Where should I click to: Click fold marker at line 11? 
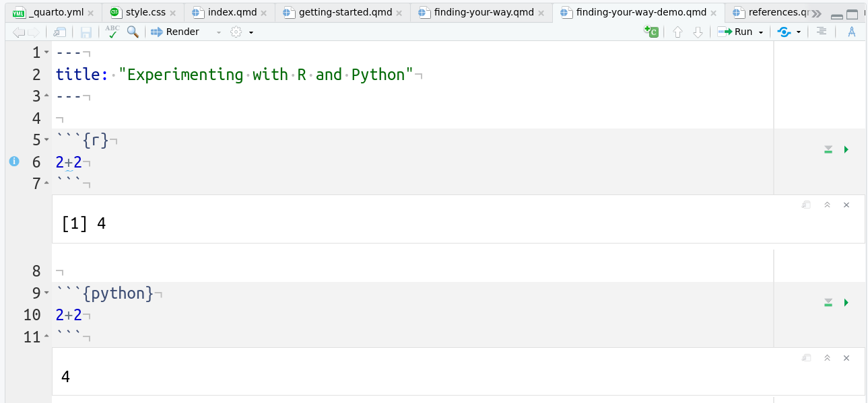pyautogui.click(x=46, y=337)
